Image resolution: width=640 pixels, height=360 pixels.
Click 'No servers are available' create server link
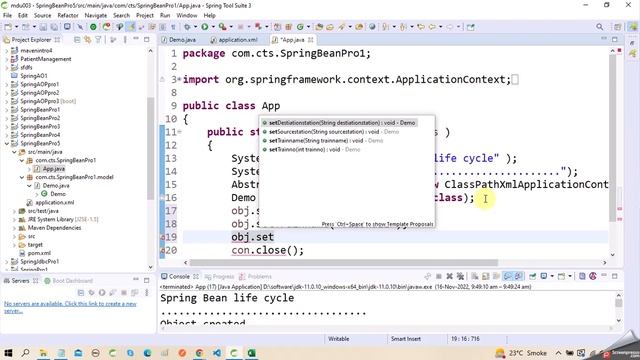[70, 307]
